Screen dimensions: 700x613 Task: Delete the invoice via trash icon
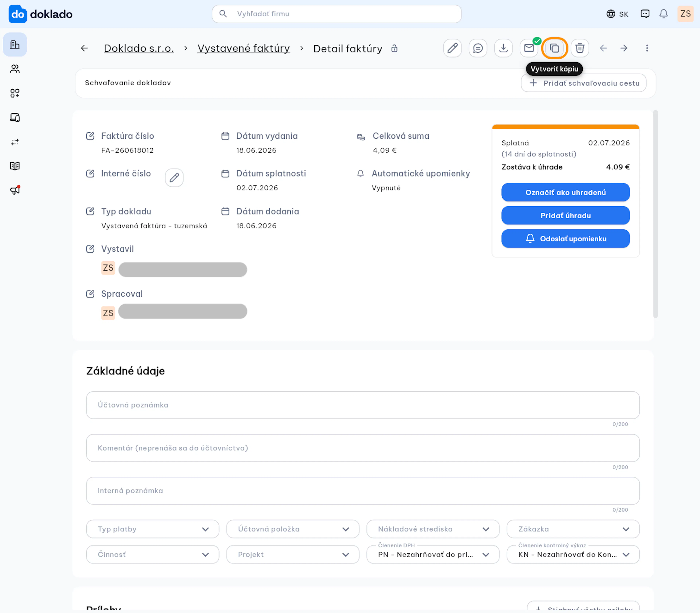[580, 48]
